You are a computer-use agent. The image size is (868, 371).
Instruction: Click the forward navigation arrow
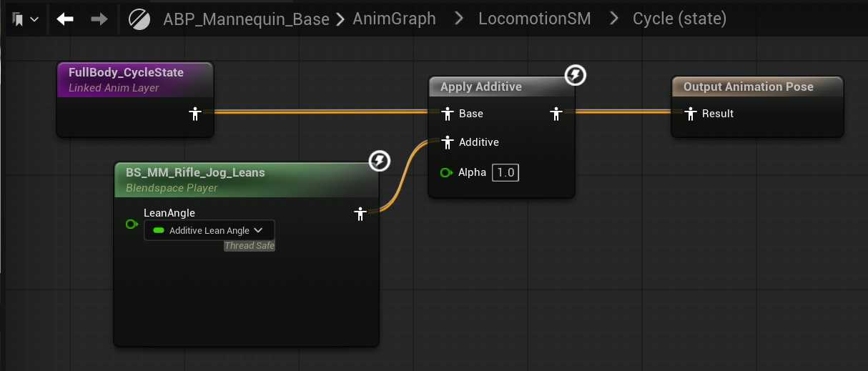[x=99, y=19]
